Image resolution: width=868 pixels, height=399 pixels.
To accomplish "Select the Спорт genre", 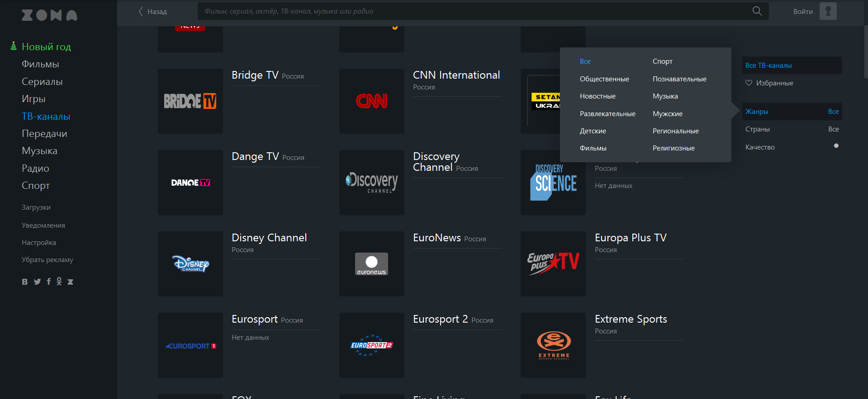I will 662,61.
